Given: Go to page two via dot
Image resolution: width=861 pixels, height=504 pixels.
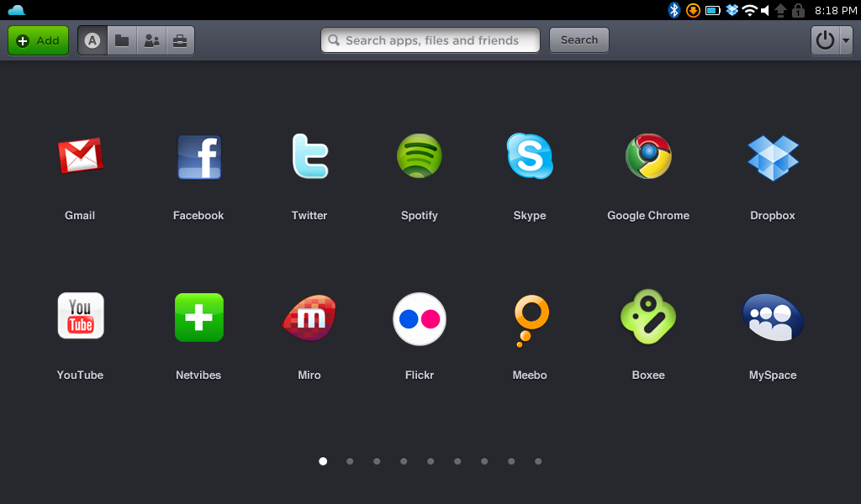Looking at the screenshot, I should (x=350, y=461).
